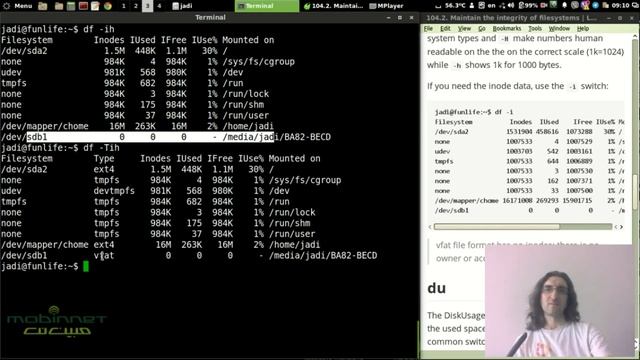
Task: Click rightmost arrow of code block scrollbar
Action: [x=622, y=227]
